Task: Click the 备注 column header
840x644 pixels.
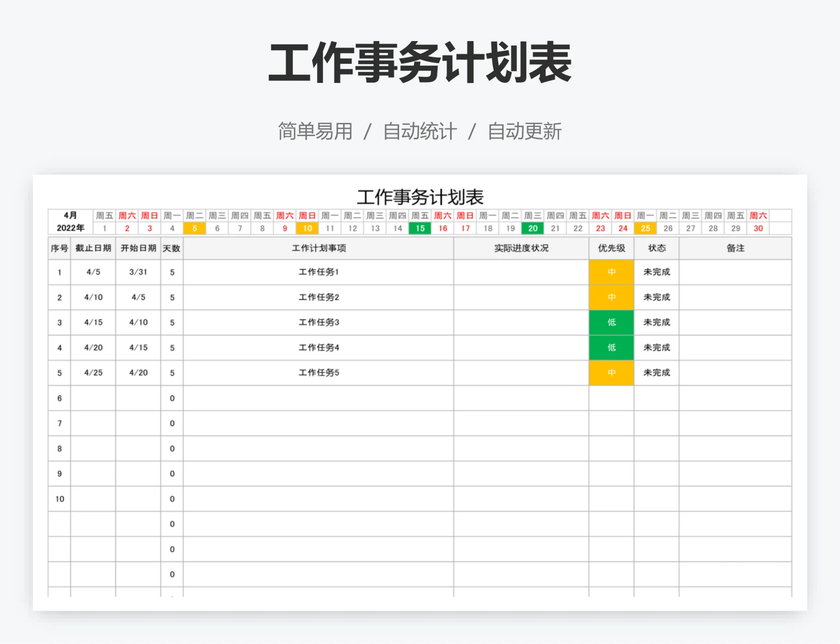Action: [735, 248]
